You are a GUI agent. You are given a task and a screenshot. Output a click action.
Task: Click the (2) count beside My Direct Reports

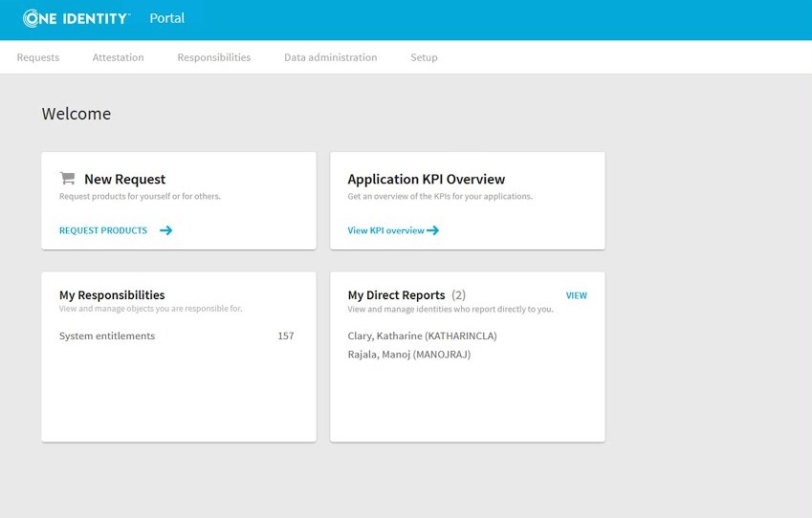tap(458, 295)
